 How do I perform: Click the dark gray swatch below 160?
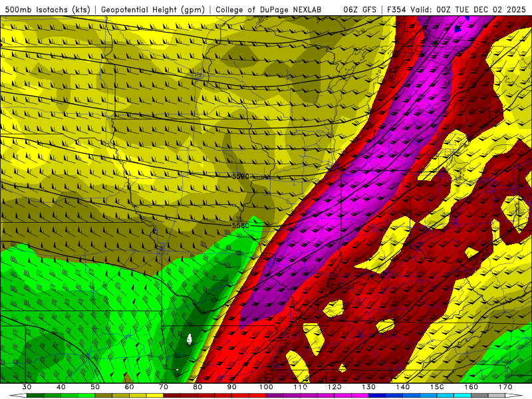tap(479, 395)
